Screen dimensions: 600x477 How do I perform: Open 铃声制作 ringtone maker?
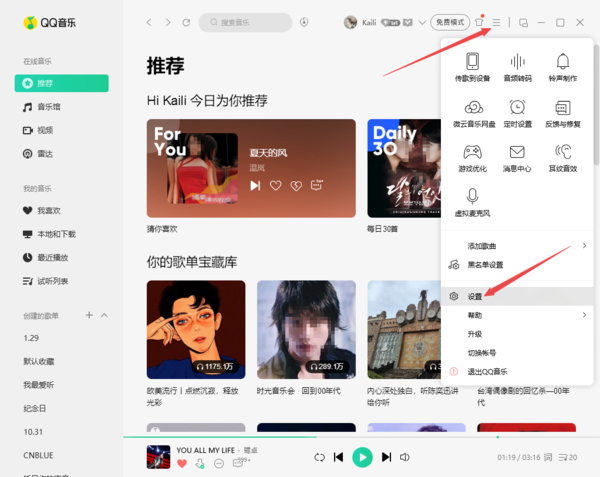click(562, 67)
